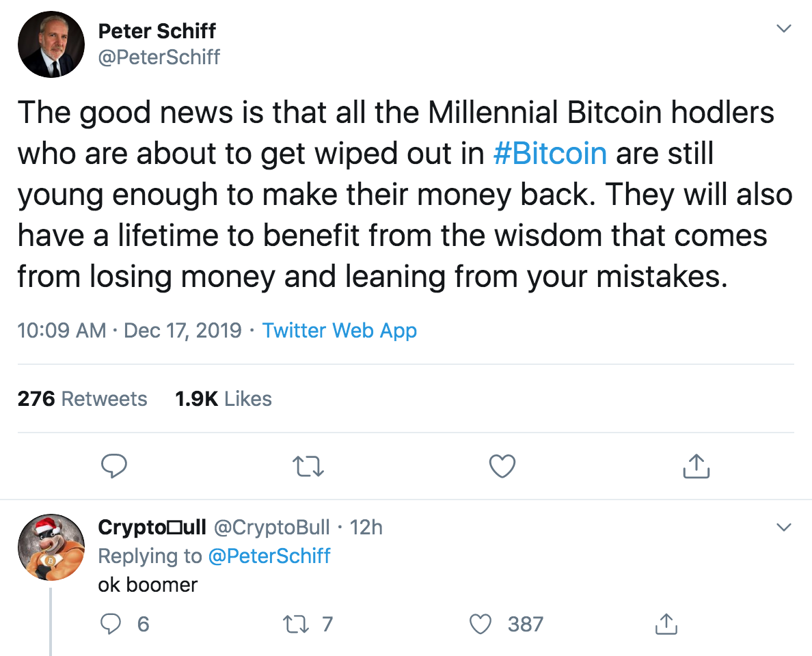Open @PeterSchiff mention in reply
The height and width of the screenshot is (656, 812).
tap(269, 556)
